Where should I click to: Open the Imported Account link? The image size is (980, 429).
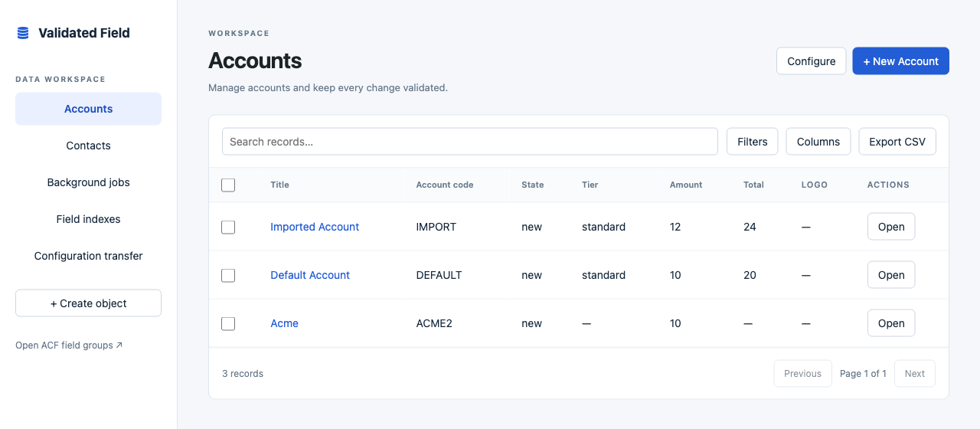tap(315, 227)
